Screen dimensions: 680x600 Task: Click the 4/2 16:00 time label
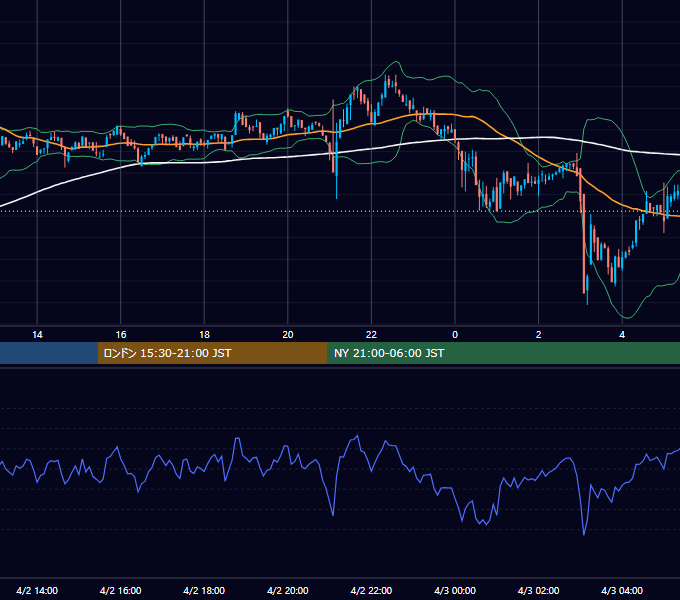[121, 590]
